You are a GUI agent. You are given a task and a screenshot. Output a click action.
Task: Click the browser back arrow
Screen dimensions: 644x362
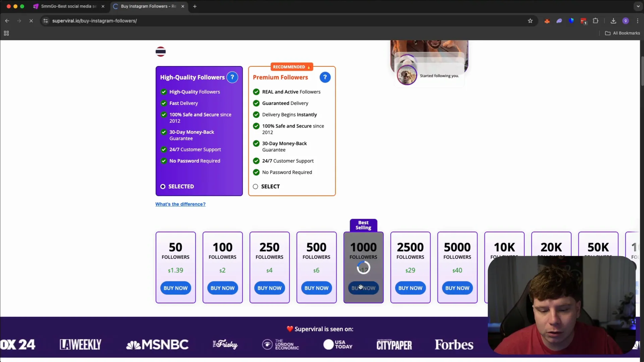[x=7, y=21]
